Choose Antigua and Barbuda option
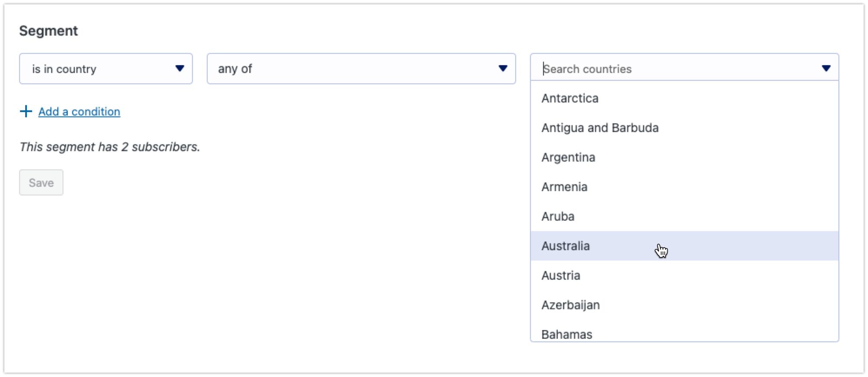This screenshot has width=868, height=377. 684,128
